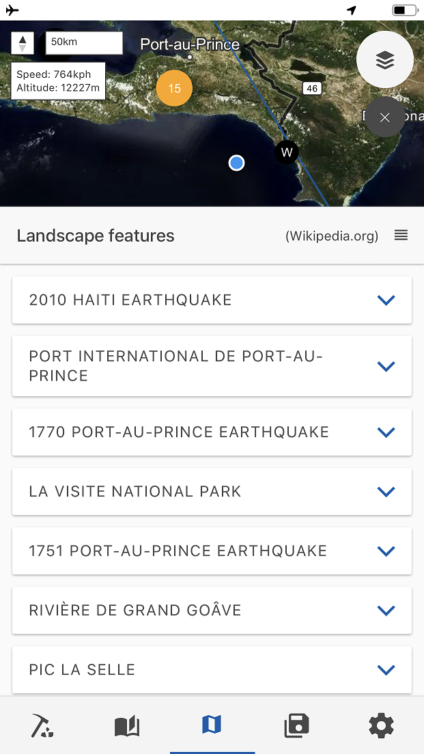
Task: Open the settings gear tab
Action: point(381,725)
